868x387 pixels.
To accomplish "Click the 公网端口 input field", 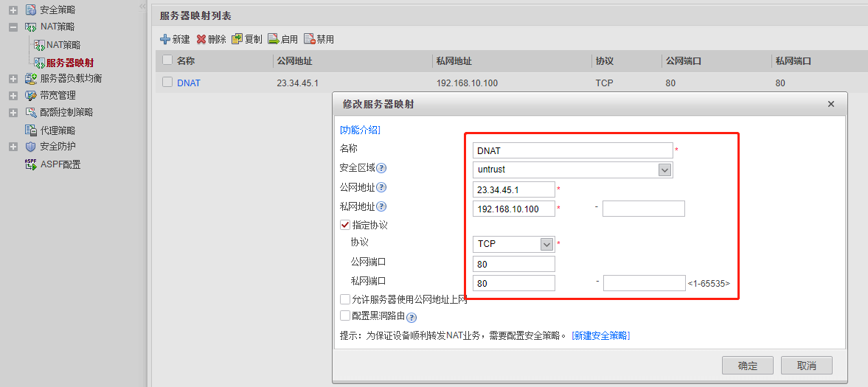I will (x=514, y=264).
